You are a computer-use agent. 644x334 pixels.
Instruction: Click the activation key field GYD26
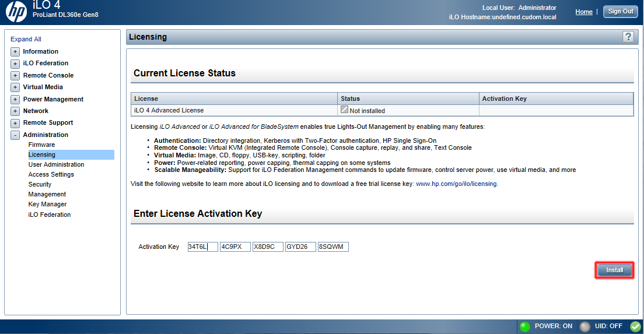(300, 247)
